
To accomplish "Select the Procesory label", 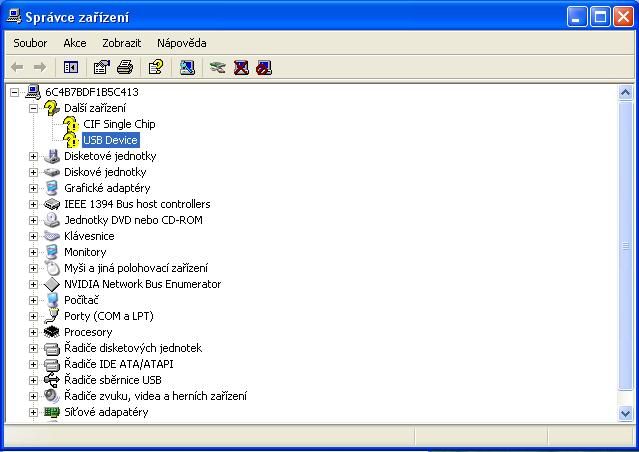I will (88, 332).
